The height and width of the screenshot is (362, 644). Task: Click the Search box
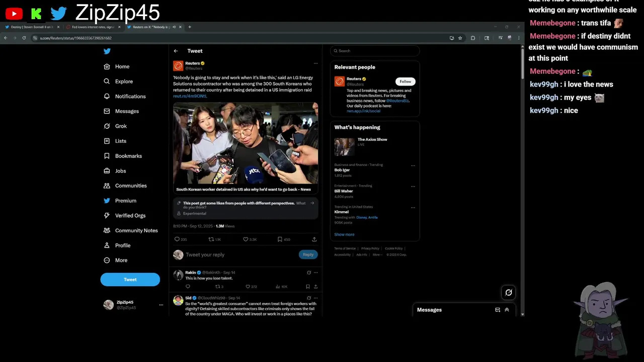375,51
